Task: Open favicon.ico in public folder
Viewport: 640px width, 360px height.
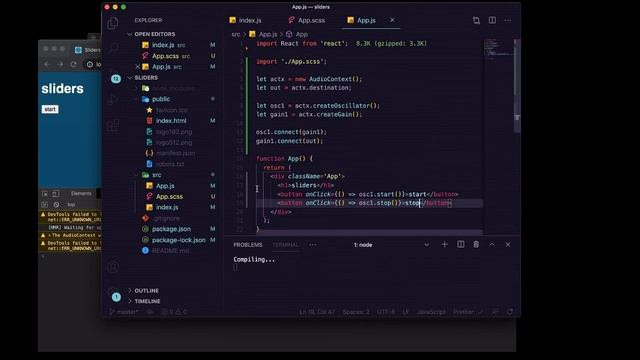Action: (172, 110)
